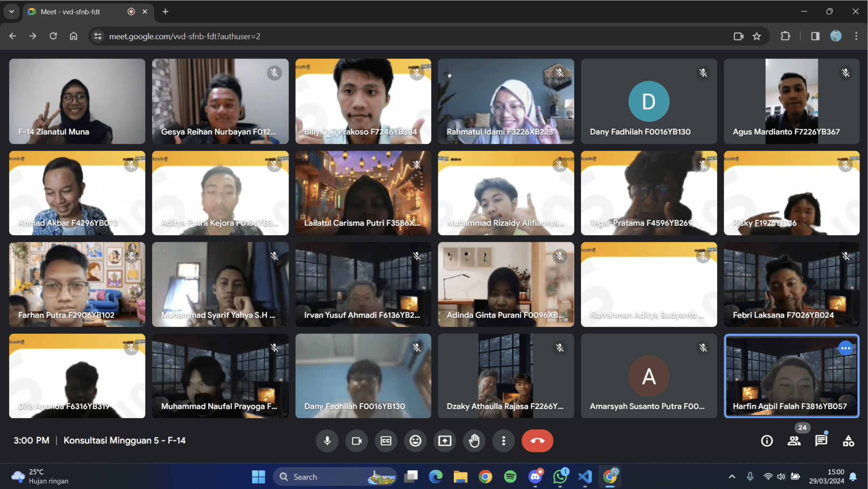
Task: Click the present now screen-share icon
Action: (444, 441)
